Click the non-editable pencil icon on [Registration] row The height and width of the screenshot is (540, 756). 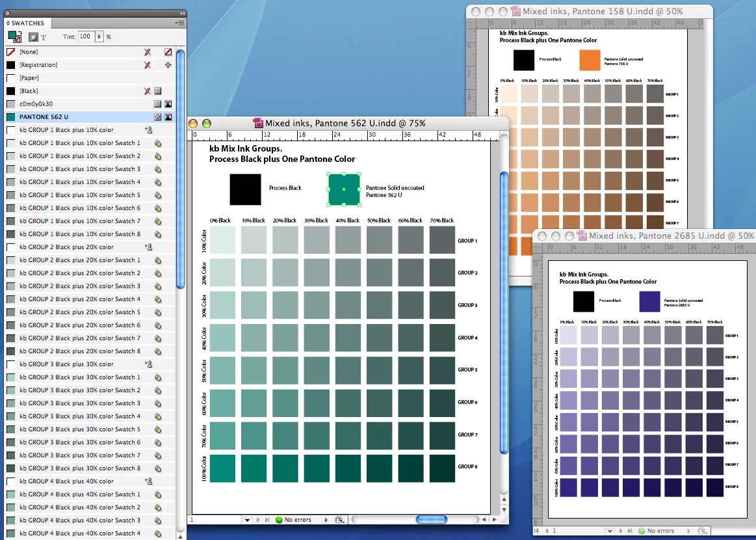tap(148, 64)
